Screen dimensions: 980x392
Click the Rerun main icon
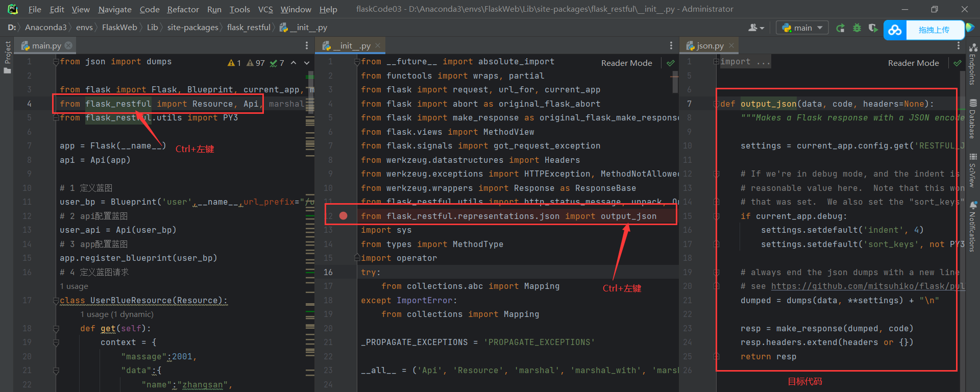tap(840, 28)
